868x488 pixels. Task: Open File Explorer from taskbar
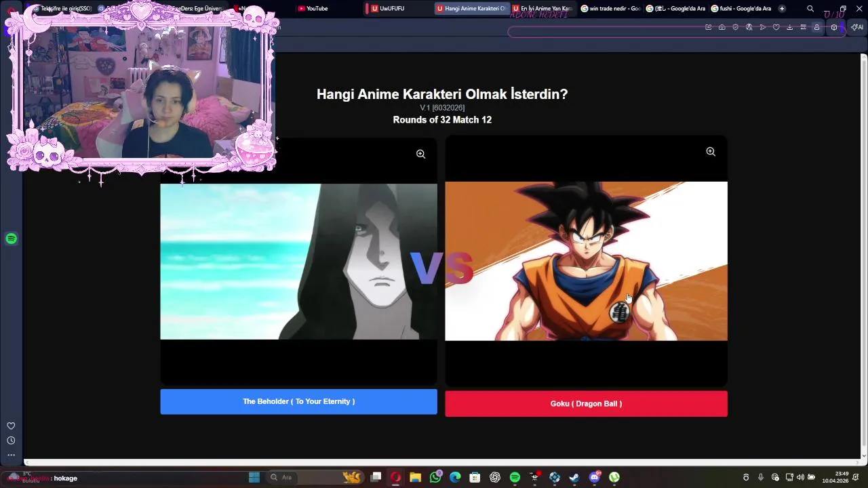[x=415, y=477]
